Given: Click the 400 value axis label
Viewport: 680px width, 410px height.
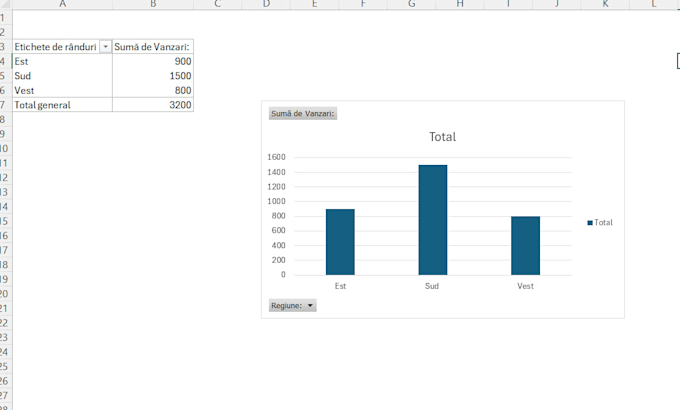Looking at the screenshot, I should (x=278, y=245).
